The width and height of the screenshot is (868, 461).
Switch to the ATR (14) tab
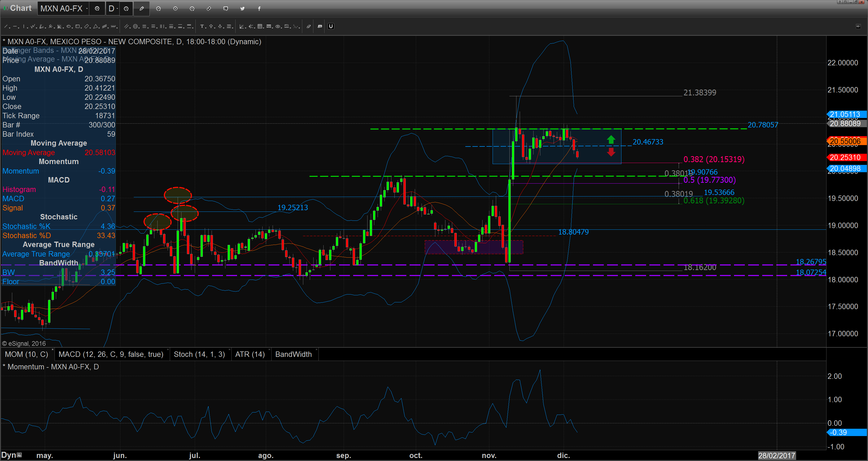(250, 354)
